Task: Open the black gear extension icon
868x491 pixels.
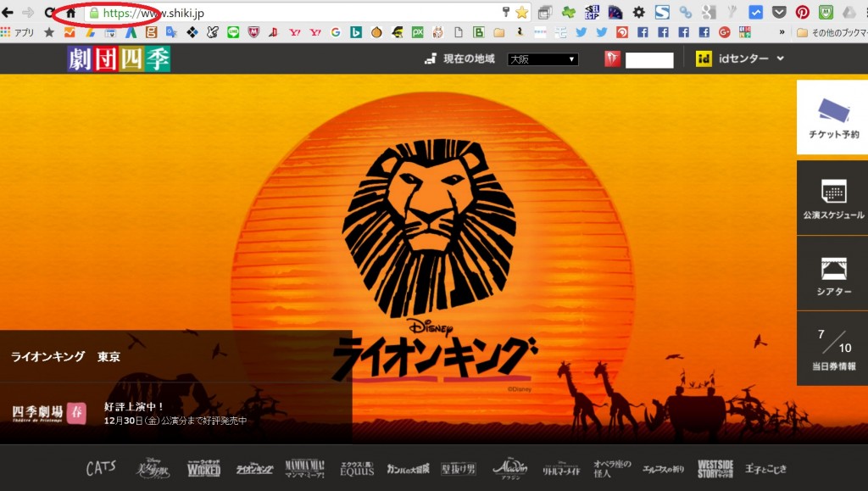Action: coord(638,12)
